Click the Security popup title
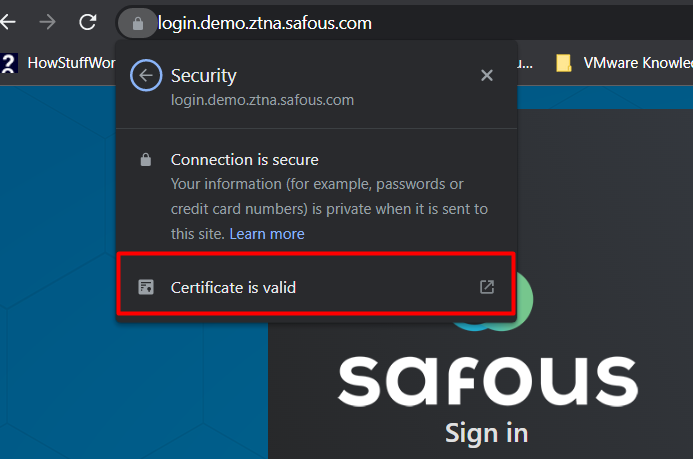The width and height of the screenshot is (693, 459). coord(204,76)
